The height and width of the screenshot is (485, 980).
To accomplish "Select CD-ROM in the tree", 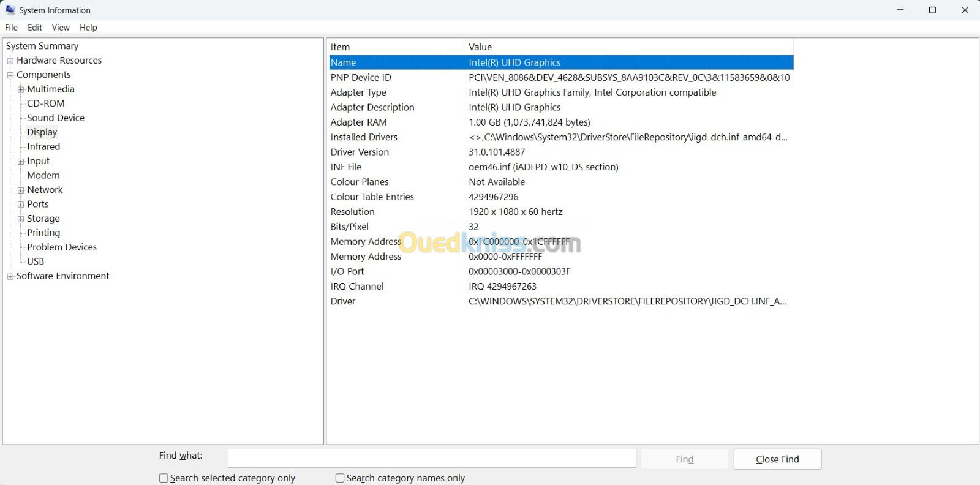I will (46, 103).
